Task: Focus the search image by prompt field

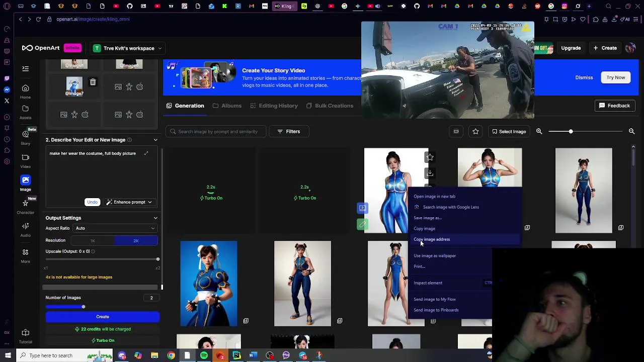Action: [215, 132]
